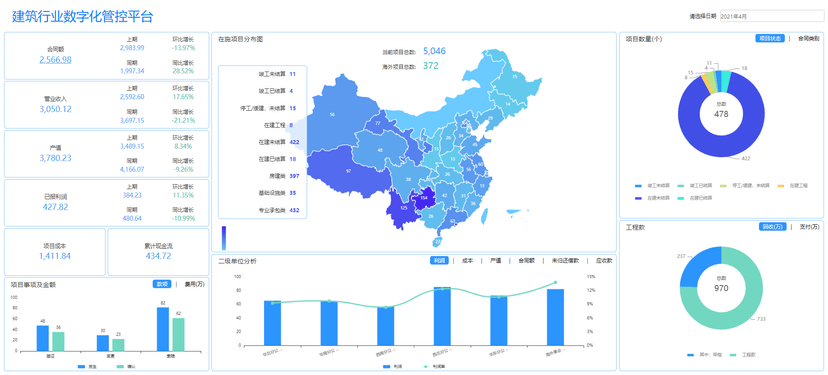This screenshot has height=375, width=828.
Task: Click the map region labeled 154
Action: (x=423, y=198)
